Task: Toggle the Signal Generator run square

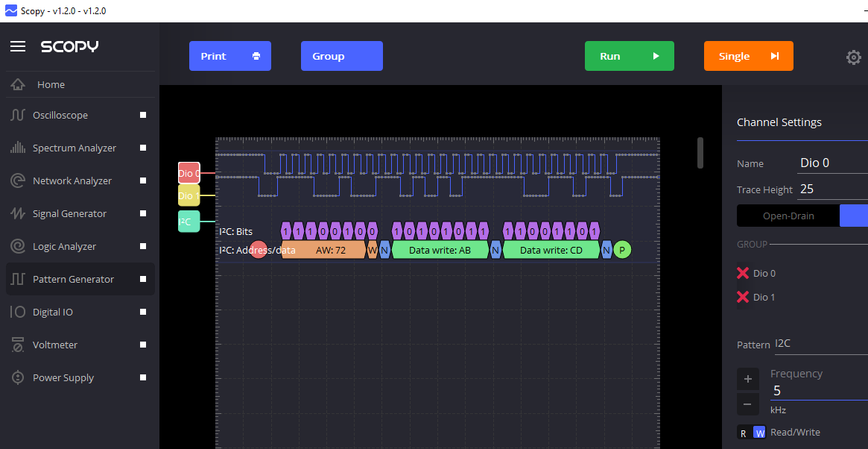Action: (x=143, y=213)
